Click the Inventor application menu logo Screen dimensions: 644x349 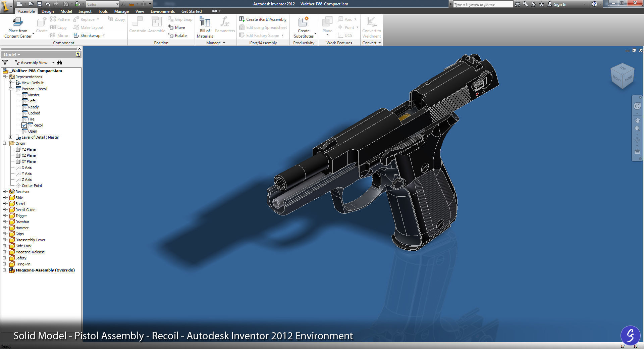pos(6,6)
